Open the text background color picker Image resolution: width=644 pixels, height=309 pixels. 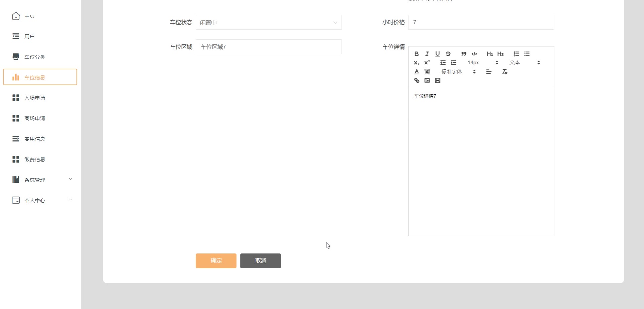pos(427,72)
